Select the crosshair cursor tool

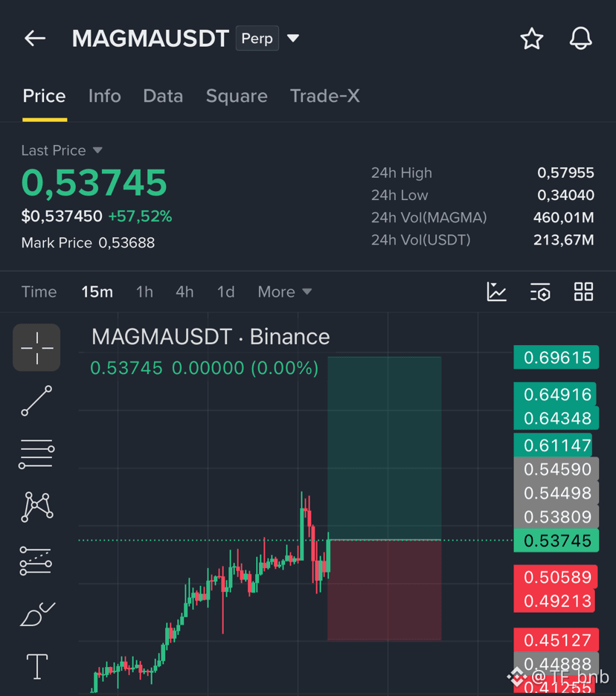click(x=36, y=347)
